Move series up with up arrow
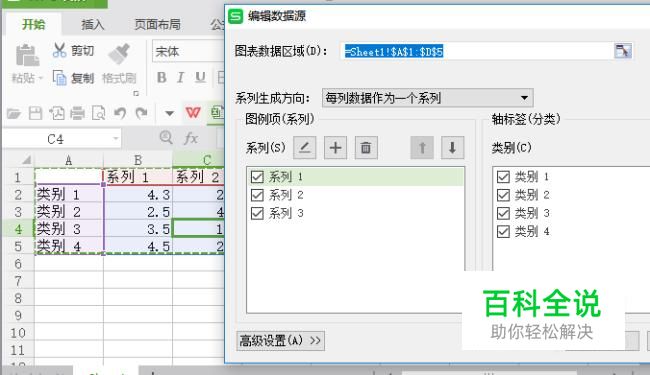 click(422, 148)
